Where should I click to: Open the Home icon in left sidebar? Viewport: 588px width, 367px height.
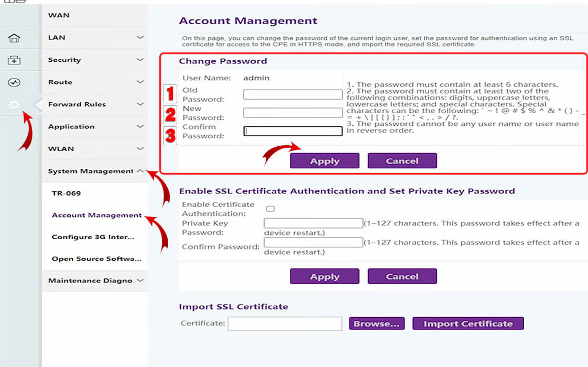point(14,38)
